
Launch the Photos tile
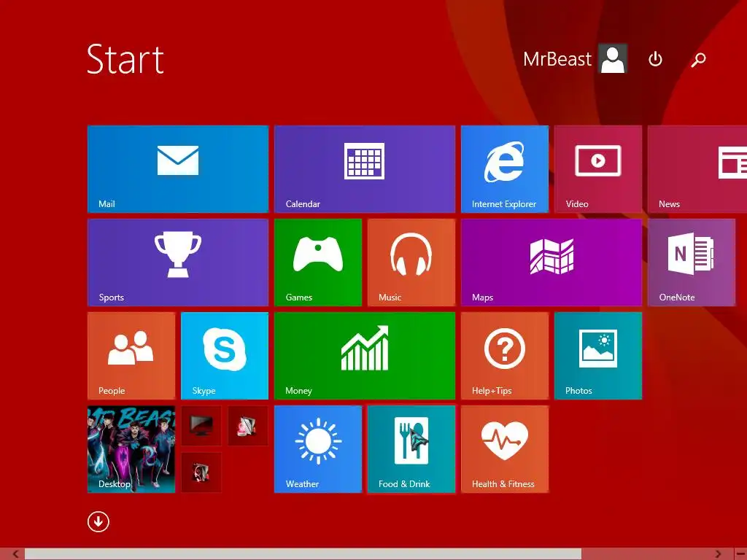click(598, 356)
